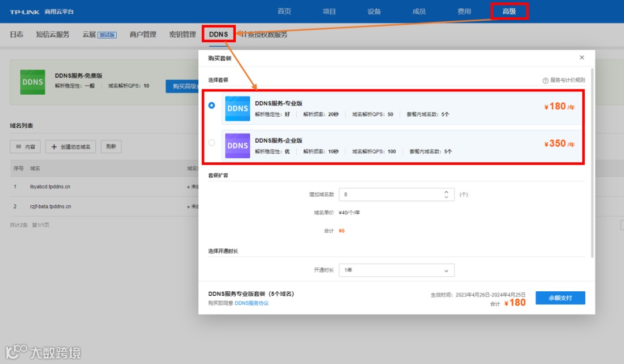Open the 首页 nav item
The width and height of the screenshot is (624, 364).
[x=284, y=12]
